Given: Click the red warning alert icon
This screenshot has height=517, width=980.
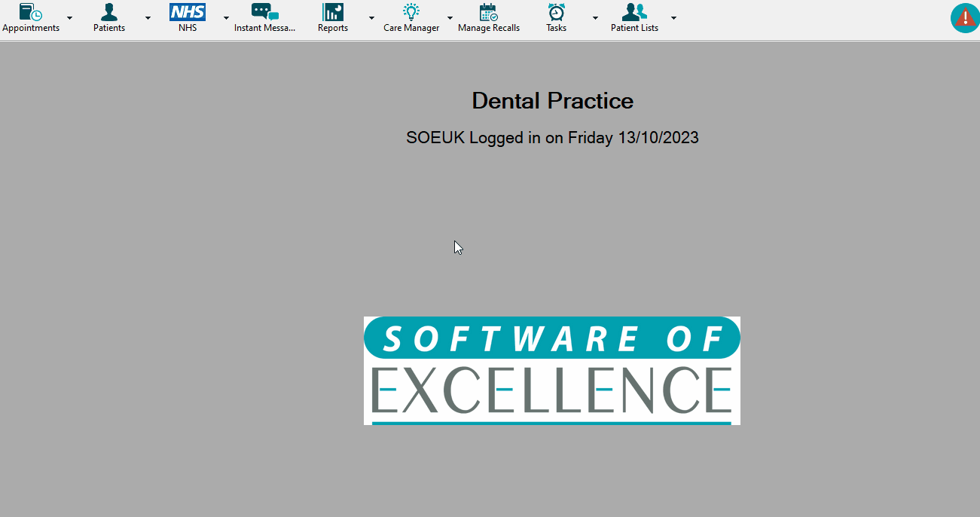Looking at the screenshot, I should [x=965, y=17].
